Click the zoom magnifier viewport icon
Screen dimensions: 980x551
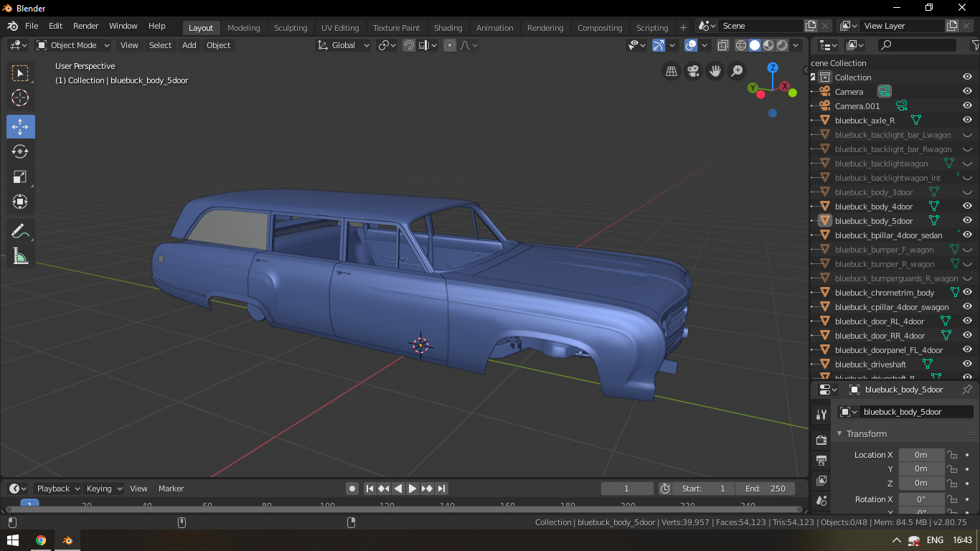coord(737,71)
